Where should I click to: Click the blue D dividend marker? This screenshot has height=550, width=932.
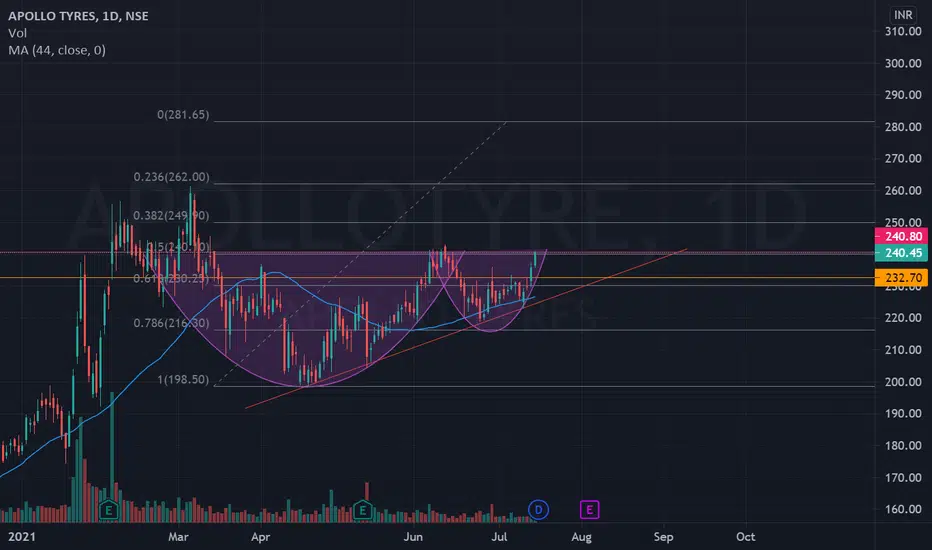pyautogui.click(x=539, y=510)
